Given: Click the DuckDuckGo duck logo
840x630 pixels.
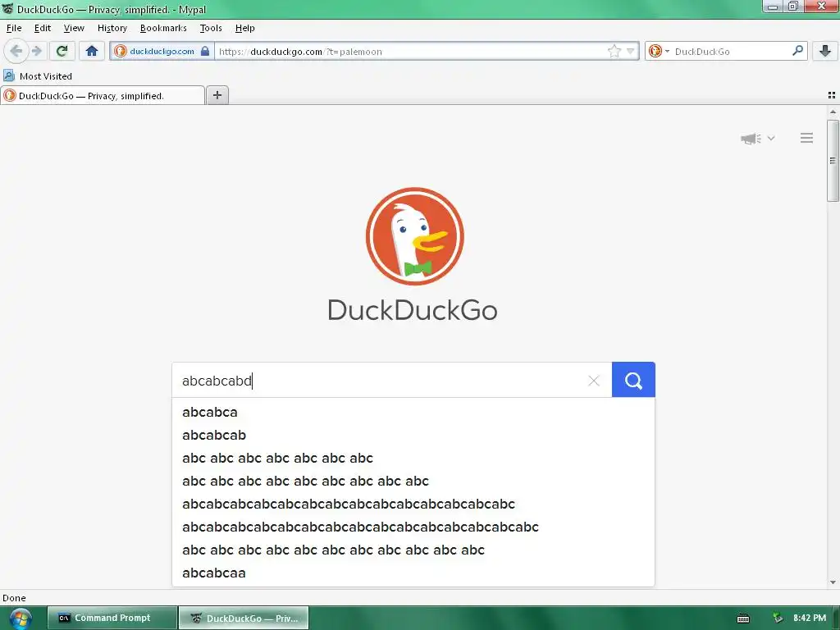Looking at the screenshot, I should [414, 236].
